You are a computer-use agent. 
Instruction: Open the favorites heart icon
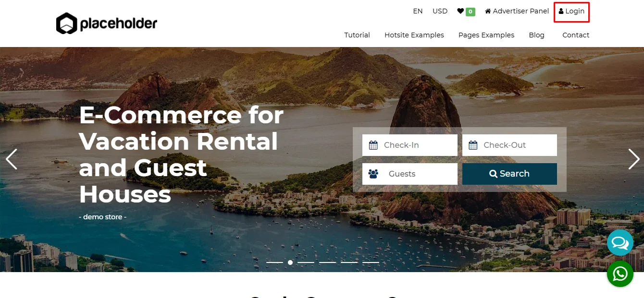(x=460, y=11)
